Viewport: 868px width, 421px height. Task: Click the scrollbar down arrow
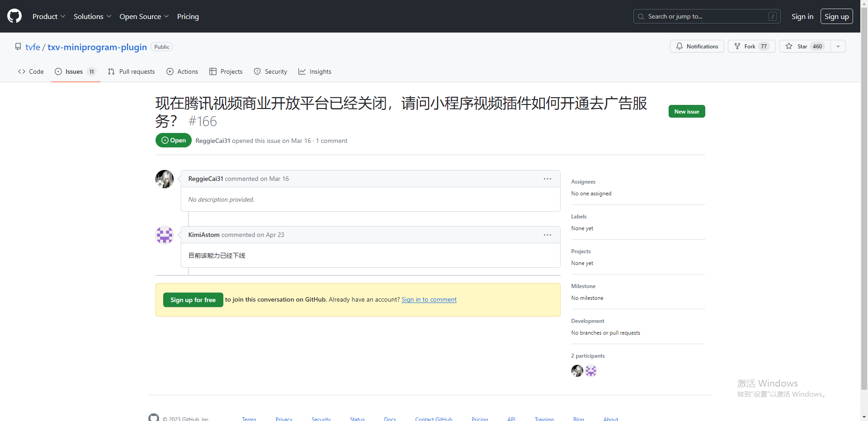tap(864, 417)
